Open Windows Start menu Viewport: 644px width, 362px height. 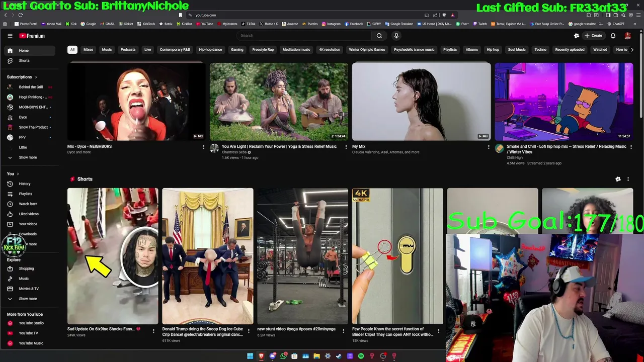[250, 356]
